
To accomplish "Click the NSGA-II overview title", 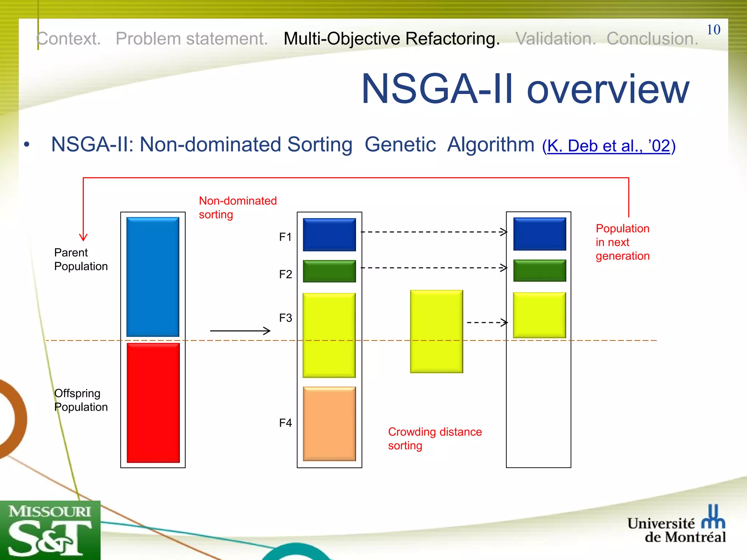I will pyautogui.click(x=525, y=89).
